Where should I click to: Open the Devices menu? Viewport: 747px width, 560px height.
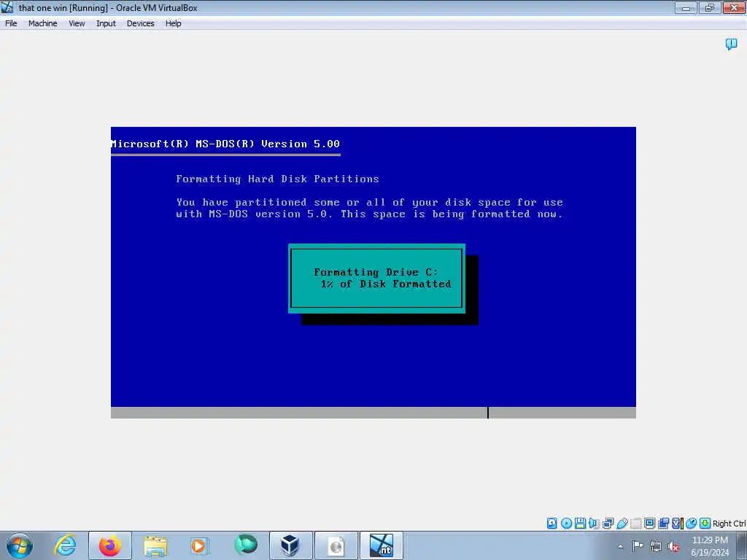coord(141,23)
